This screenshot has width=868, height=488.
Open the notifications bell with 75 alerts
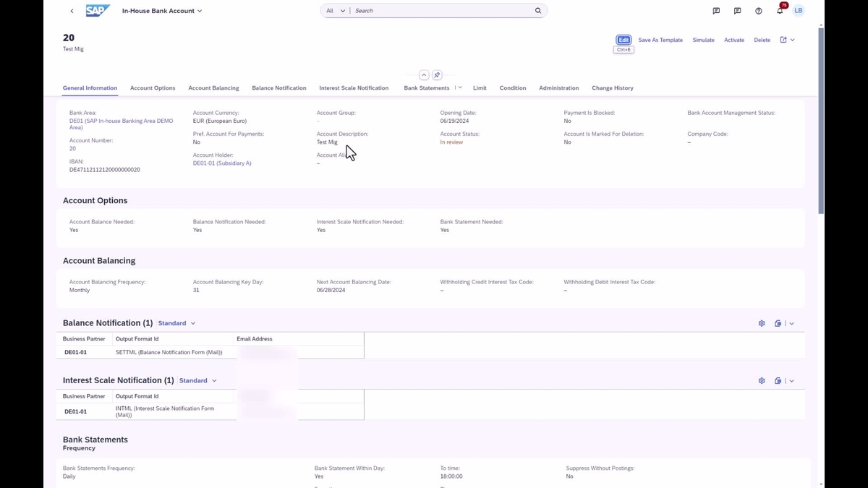780,10
